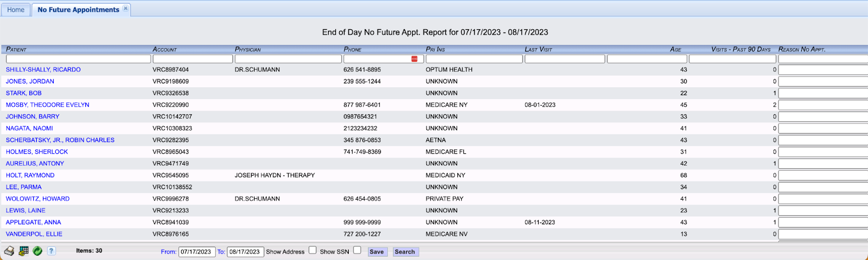Toggle the Show SSN checkbox

[357, 250]
